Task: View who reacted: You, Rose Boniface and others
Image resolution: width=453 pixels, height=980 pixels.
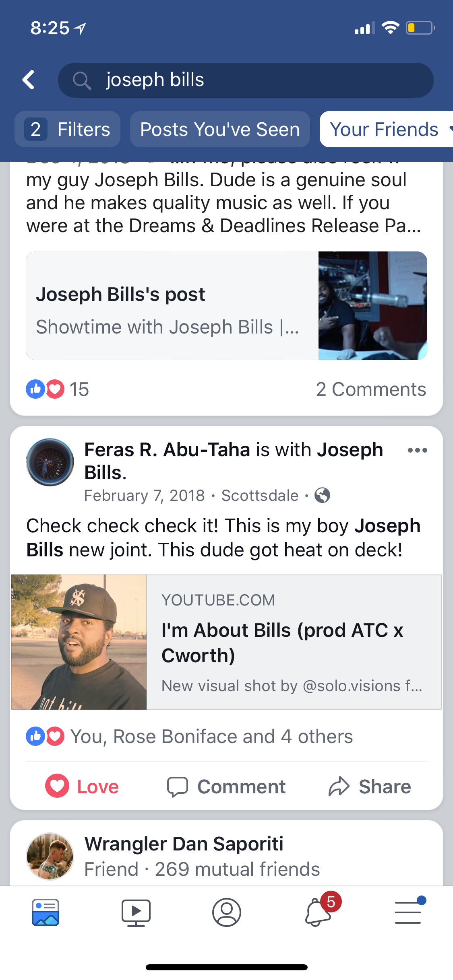Action: tap(211, 737)
